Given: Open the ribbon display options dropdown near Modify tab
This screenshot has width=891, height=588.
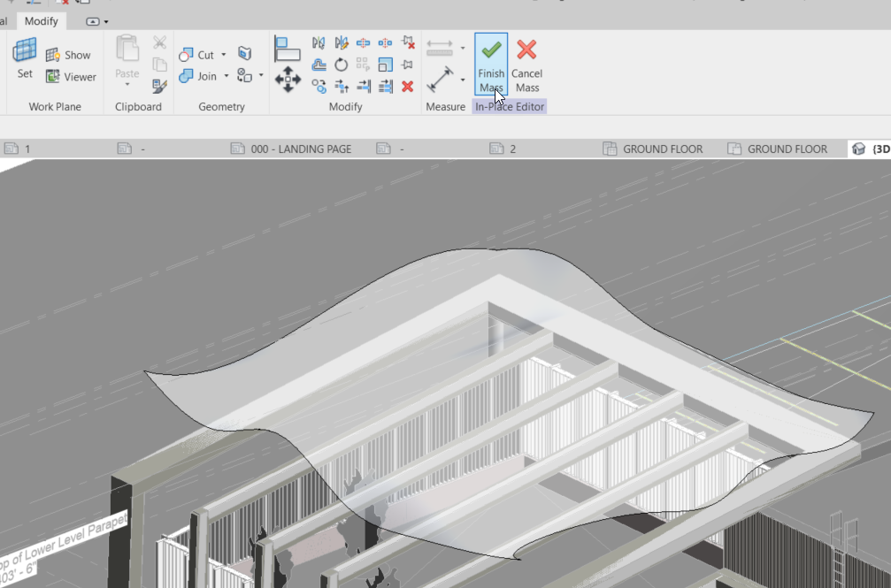Looking at the screenshot, I should (96, 21).
